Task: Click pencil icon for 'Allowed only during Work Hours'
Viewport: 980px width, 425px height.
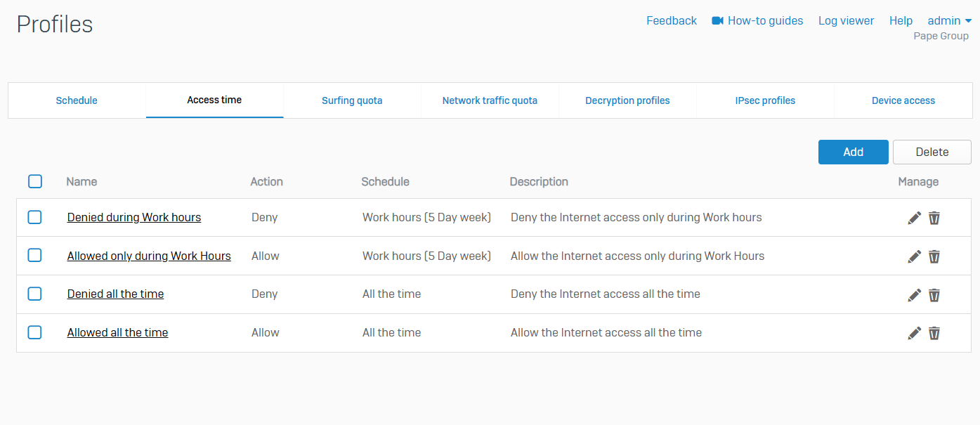Action: coord(914,256)
